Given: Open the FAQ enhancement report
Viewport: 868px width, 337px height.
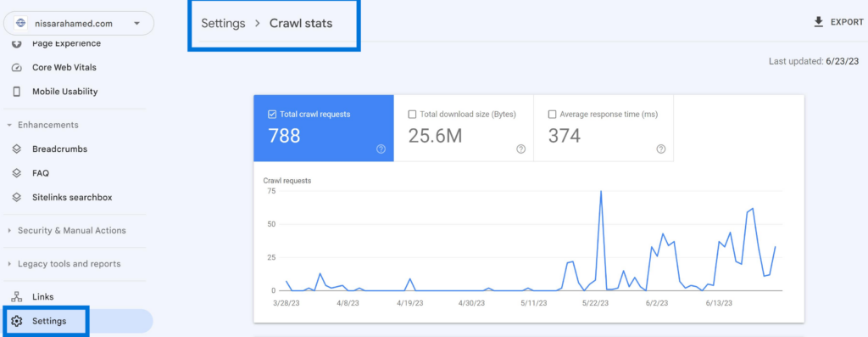Looking at the screenshot, I should point(41,173).
